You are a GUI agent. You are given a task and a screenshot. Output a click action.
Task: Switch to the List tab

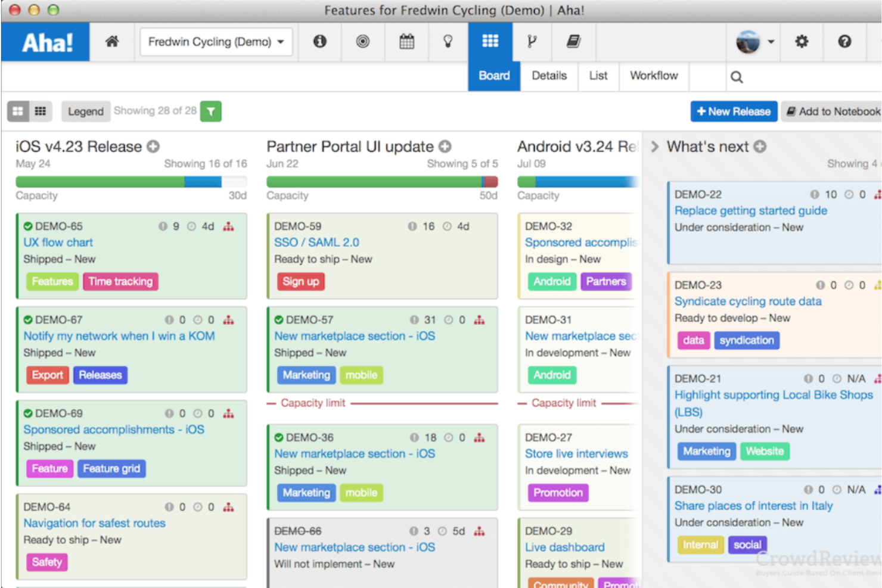[598, 76]
